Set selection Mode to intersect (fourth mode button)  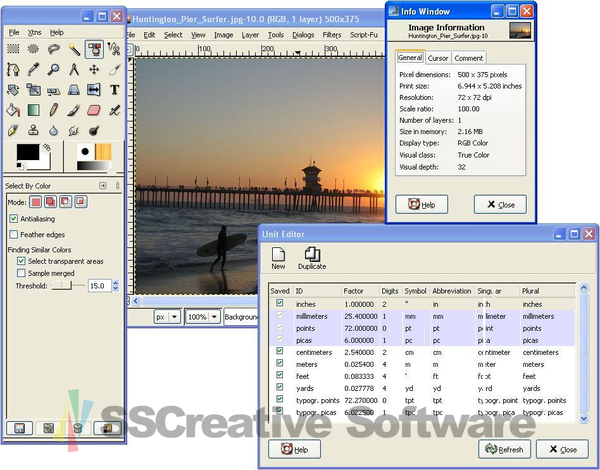pyautogui.click(x=81, y=202)
